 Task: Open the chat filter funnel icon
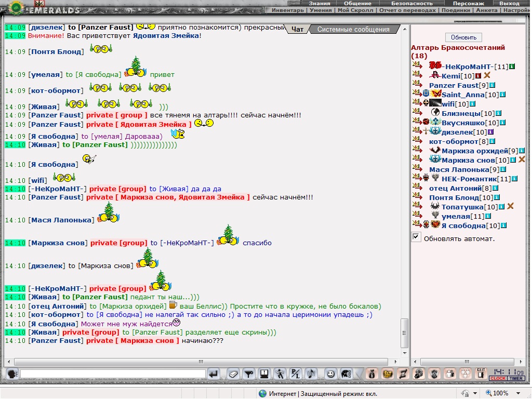pos(249,374)
